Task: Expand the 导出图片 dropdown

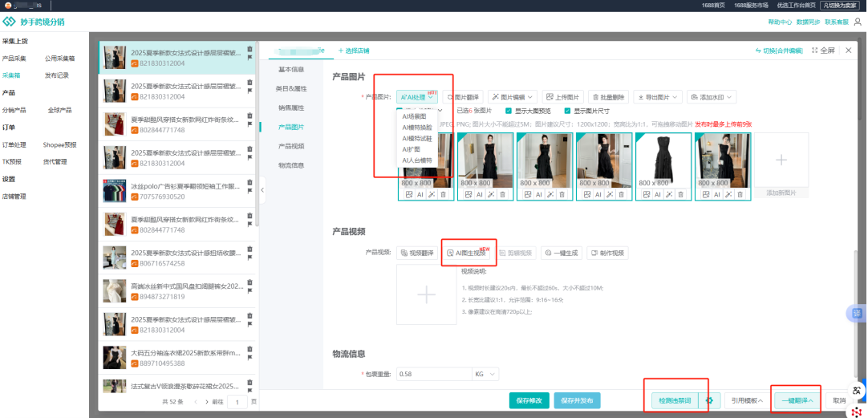Action: coord(655,97)
